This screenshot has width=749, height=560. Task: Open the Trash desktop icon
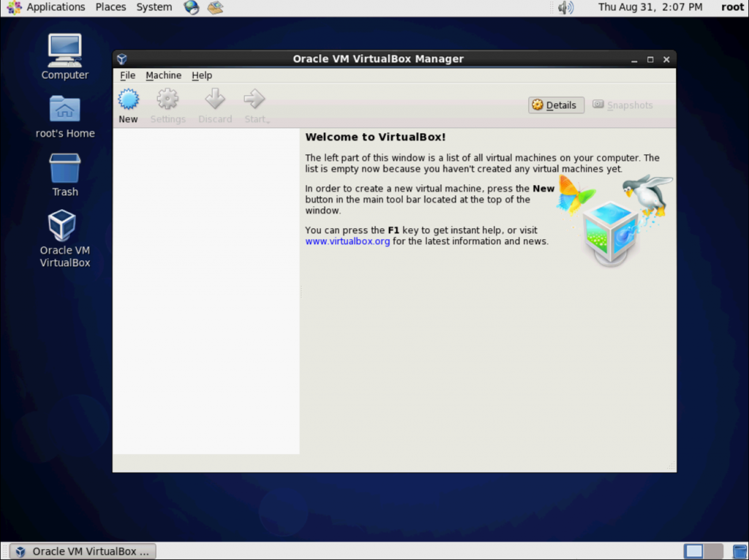[x=64, y=175]
